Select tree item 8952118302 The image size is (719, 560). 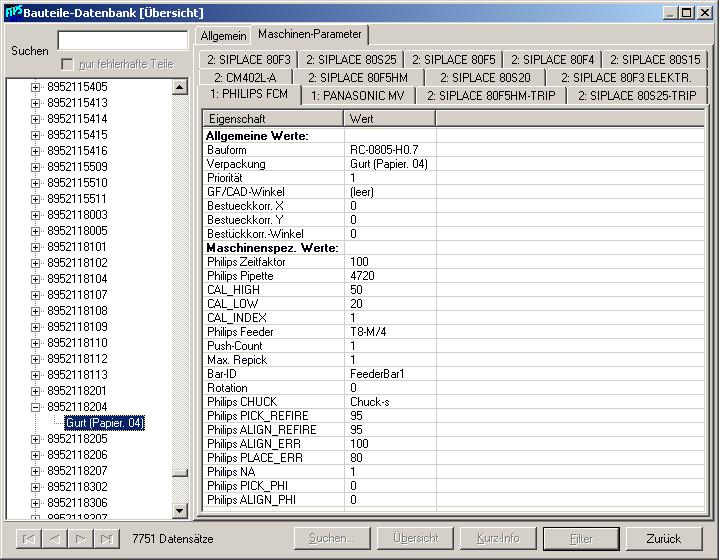click(77, 487)
